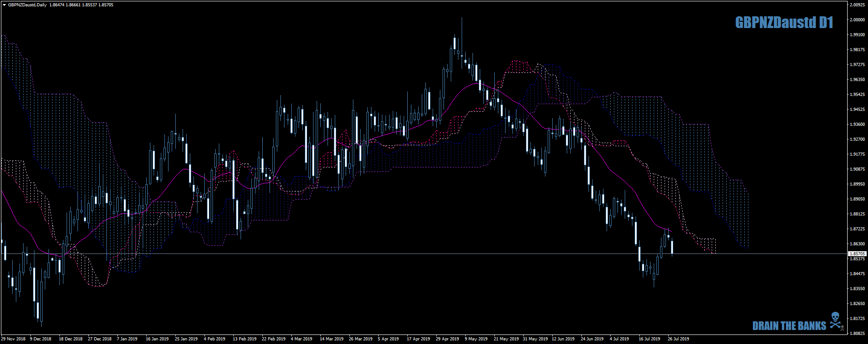Click the 14 Mar 2019 date label
The height and width of the screenshot is (344, 868).
(x=332, y=339)
